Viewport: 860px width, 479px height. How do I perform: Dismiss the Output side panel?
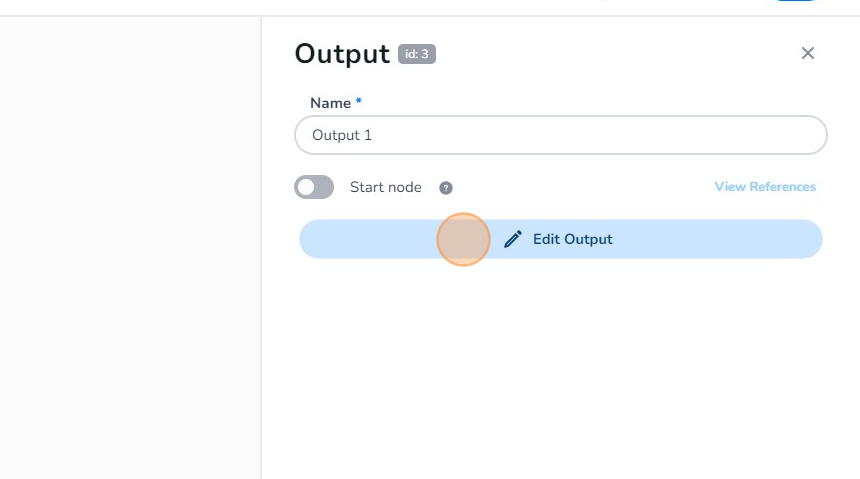click(x=808, y=53)
